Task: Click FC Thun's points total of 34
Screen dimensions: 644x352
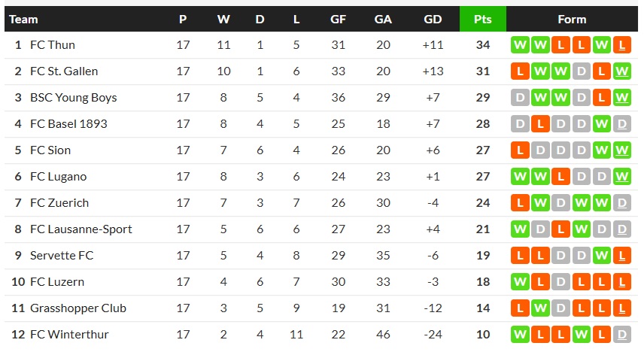Action: click(x=483, y=45)
